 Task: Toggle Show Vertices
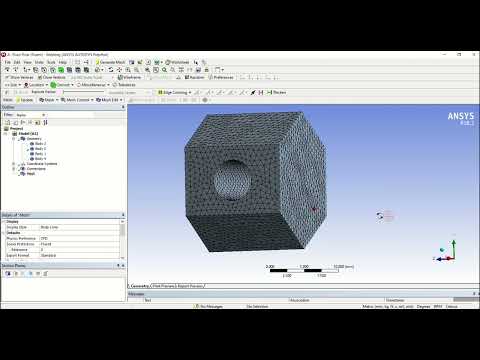(19, 77)
